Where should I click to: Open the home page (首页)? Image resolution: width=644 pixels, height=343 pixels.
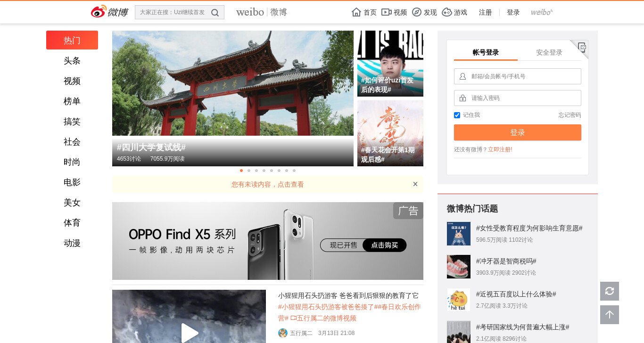pyautogui.click(x=364, y=12)
